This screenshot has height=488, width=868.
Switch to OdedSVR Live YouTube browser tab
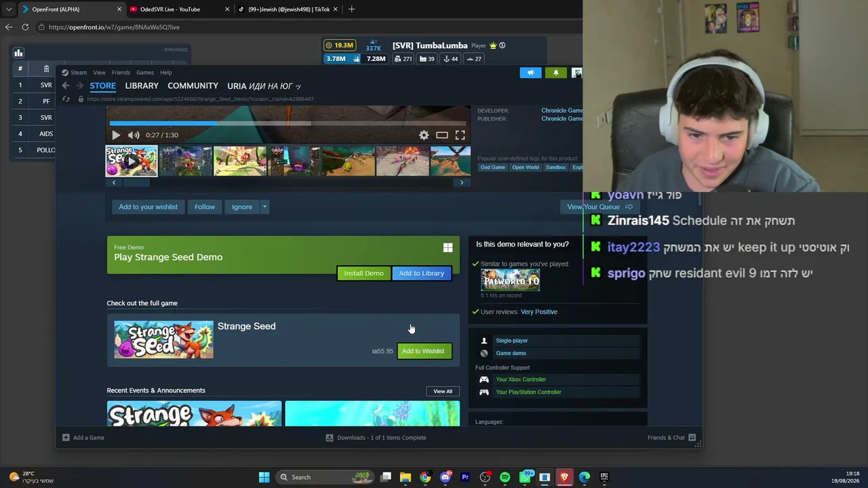[180, 9]
